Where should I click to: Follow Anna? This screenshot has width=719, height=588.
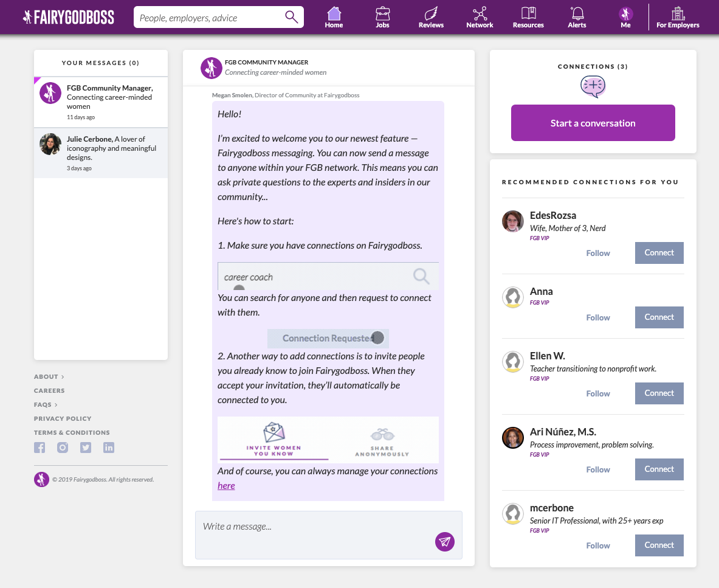click(598, 318)
